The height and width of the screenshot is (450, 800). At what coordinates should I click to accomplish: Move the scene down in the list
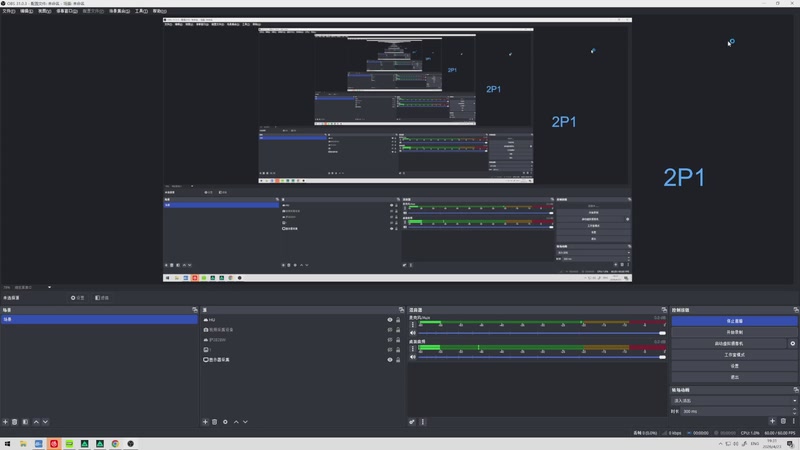45,422
